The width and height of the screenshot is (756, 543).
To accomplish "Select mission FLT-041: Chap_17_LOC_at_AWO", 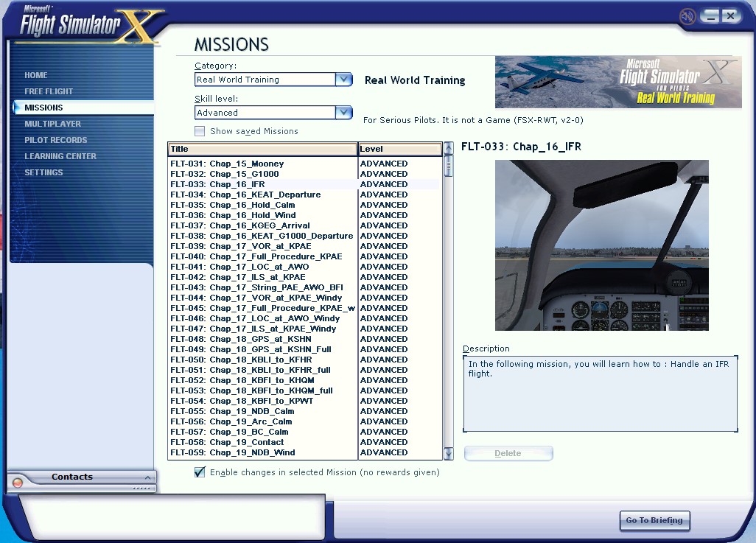I will 304,267.
